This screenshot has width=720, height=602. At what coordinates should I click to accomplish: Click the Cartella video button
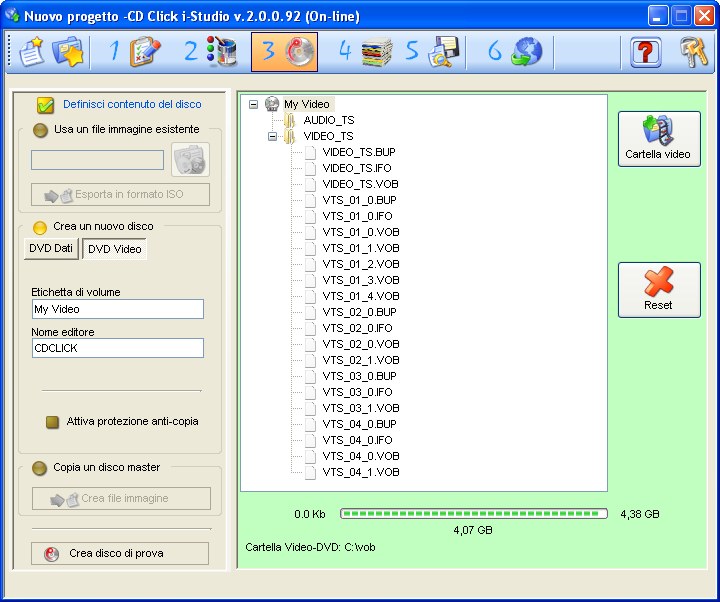pos(658,138)
